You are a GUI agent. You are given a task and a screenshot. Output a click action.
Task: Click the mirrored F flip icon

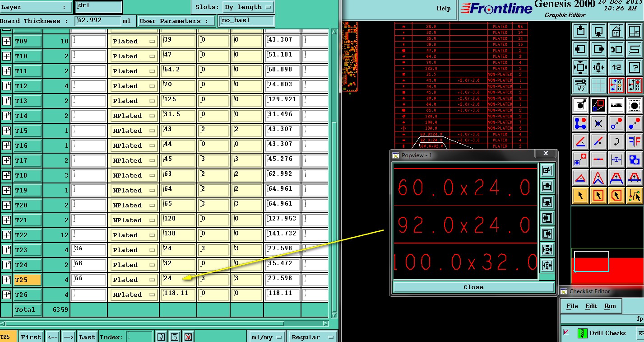click(635, 141)
